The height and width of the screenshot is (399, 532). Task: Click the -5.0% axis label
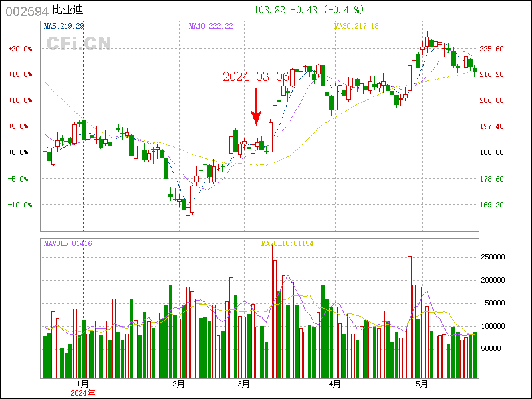coord(19,179)
